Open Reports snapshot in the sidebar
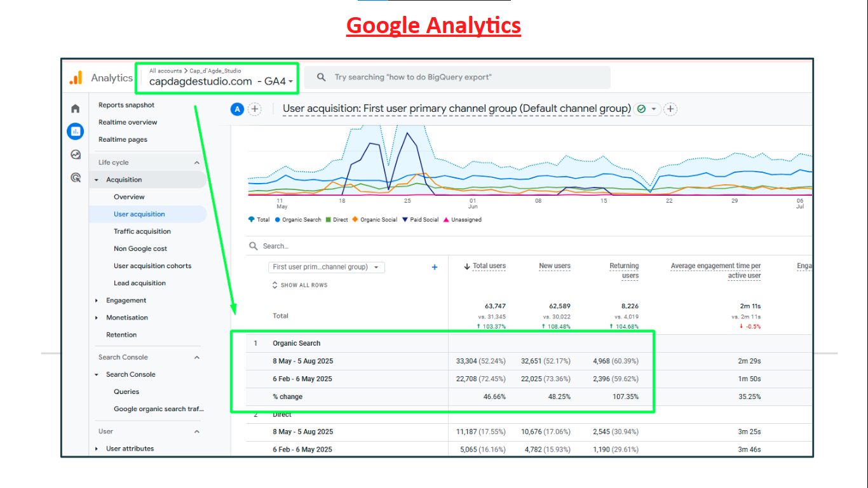The width and height of the screenshot is (868, 488). click(126, 105)
